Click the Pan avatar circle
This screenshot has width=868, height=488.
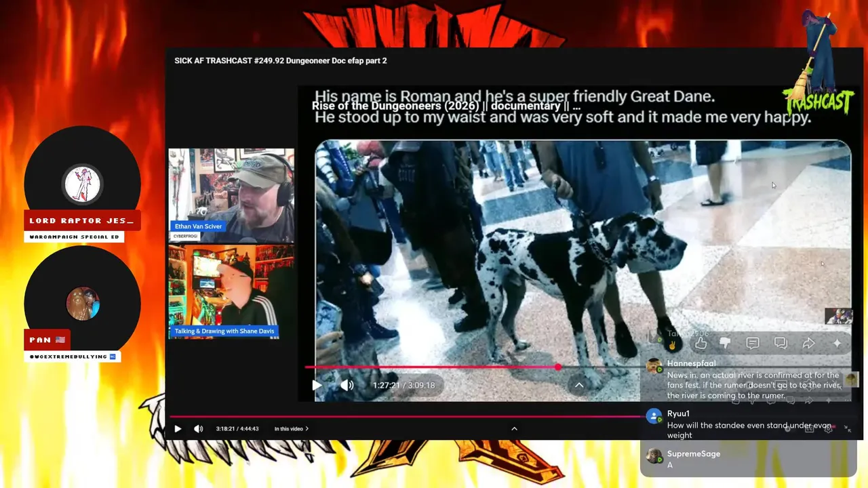(83, 304)
